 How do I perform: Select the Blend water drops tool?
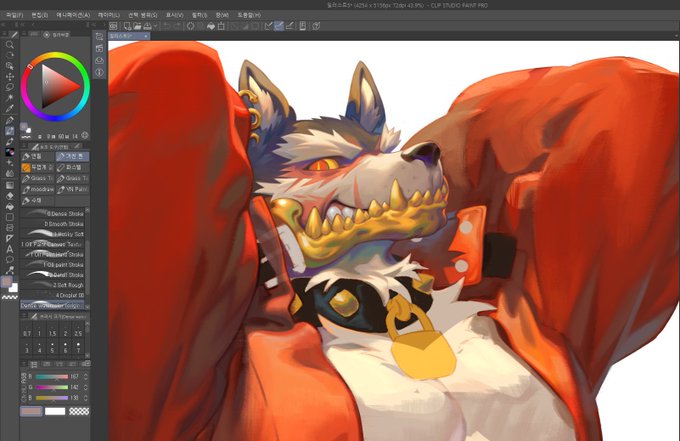point(10,173)
